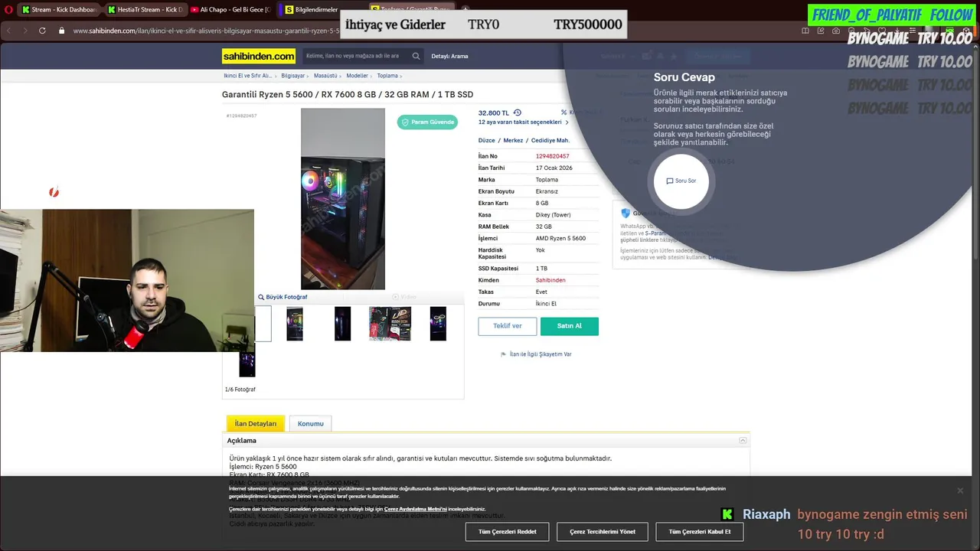Click Satın Al button
980x551 pixels.
570,326
